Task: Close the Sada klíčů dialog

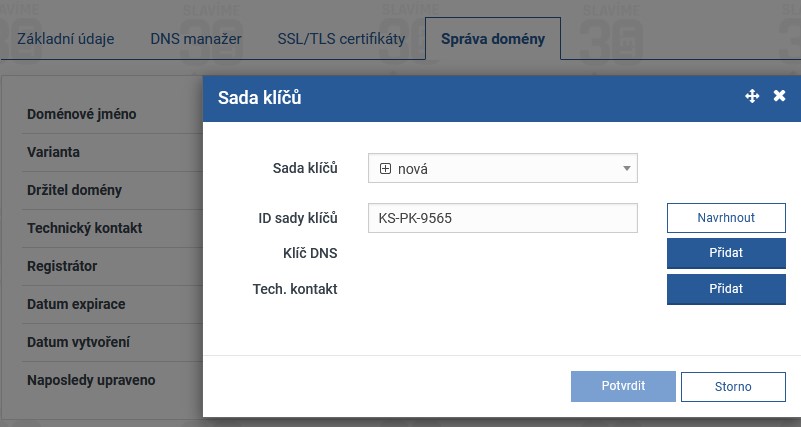Action: point(780,96)
